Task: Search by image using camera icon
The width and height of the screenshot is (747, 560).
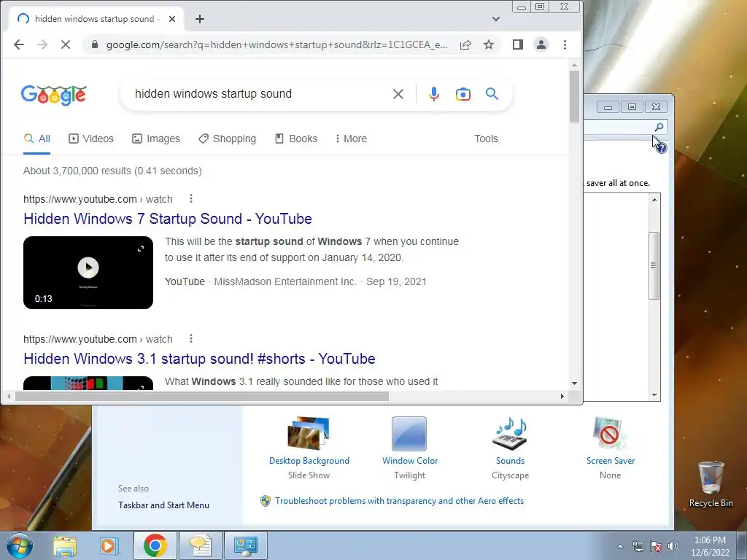Action: pyautogui.click(x=462, y=94)
